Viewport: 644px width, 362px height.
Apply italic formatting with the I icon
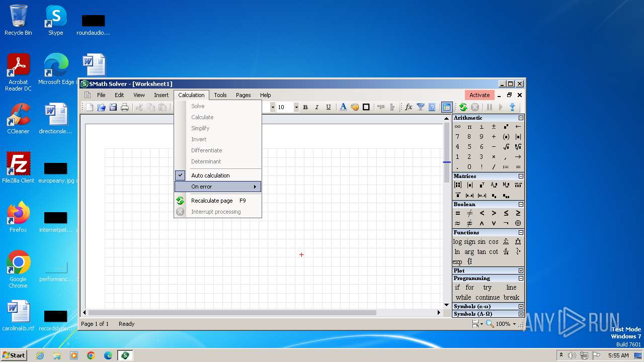point(316,107)
